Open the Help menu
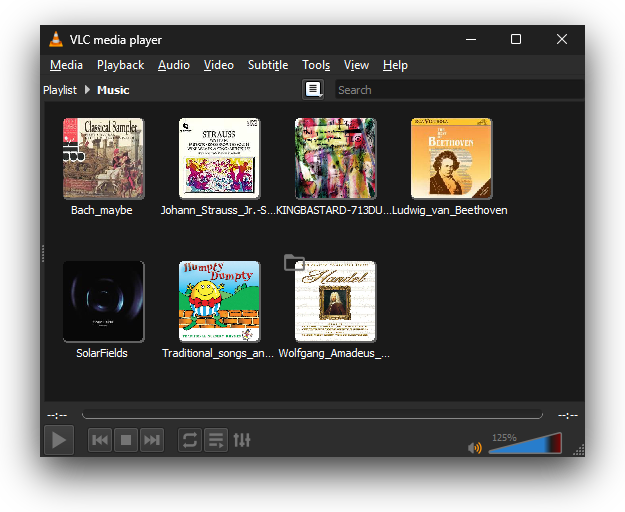Viewport: 625px width, 512px height. click(395, 65)
